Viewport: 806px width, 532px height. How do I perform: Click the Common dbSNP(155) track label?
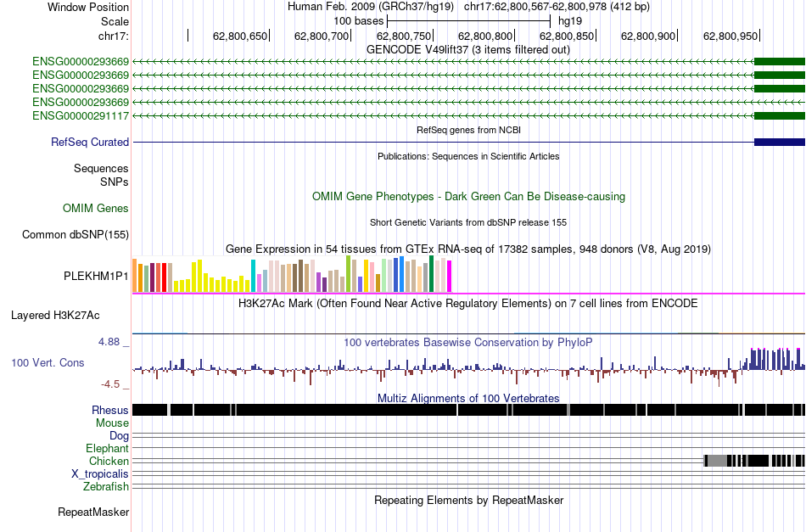point(76,235)
